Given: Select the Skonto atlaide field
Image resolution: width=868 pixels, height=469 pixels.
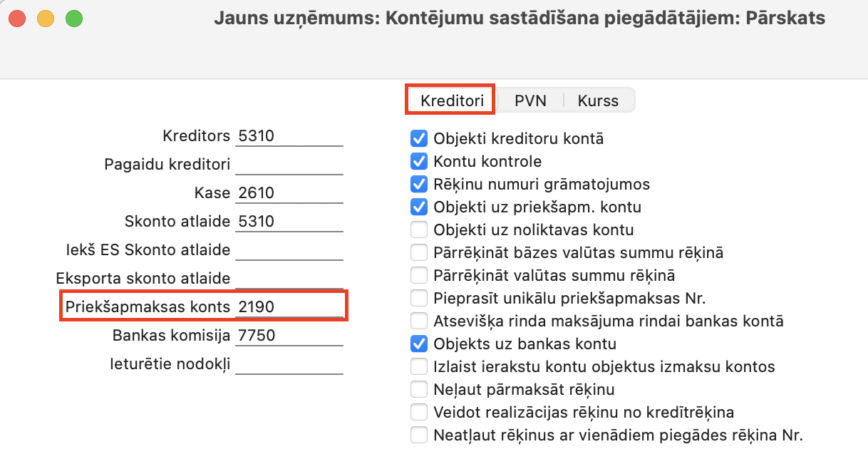Looking at the screenshot, I should pyautogui.click(x=289, y=222).
